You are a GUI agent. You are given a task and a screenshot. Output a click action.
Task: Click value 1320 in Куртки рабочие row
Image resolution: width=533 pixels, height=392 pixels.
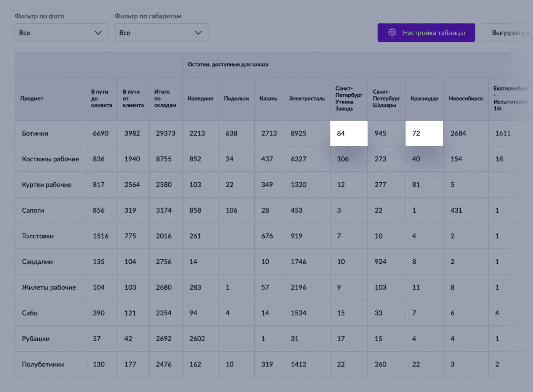[x=298, y=185]
